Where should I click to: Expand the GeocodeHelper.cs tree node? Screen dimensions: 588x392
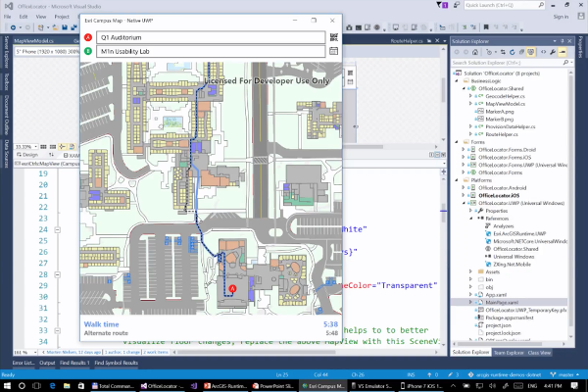pyautogui.click(x=470, y=98)
